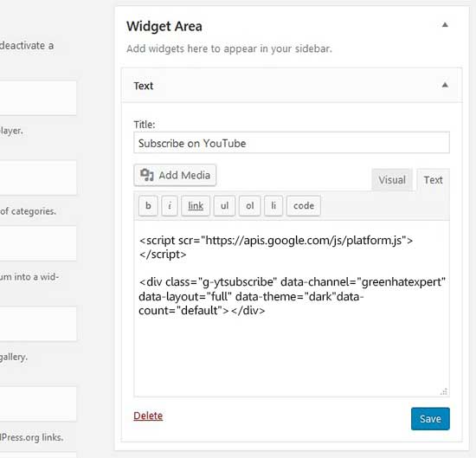Insert list item with li button
Screen dimensions: 476x458
coord(273,205)
